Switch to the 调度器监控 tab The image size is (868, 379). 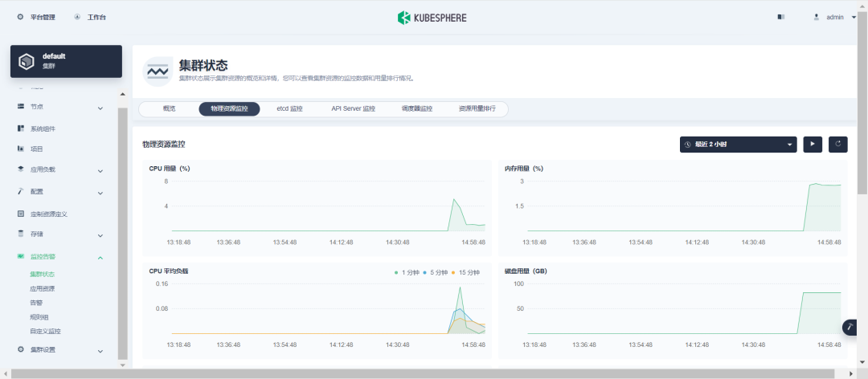417,109
